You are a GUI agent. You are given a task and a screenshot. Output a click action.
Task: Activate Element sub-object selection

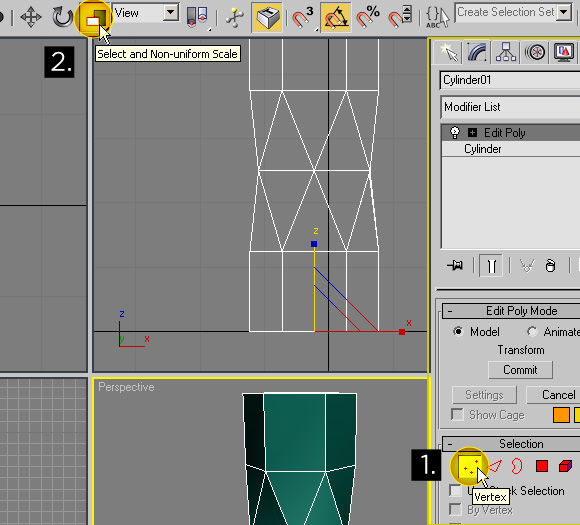tap(565, 466)
